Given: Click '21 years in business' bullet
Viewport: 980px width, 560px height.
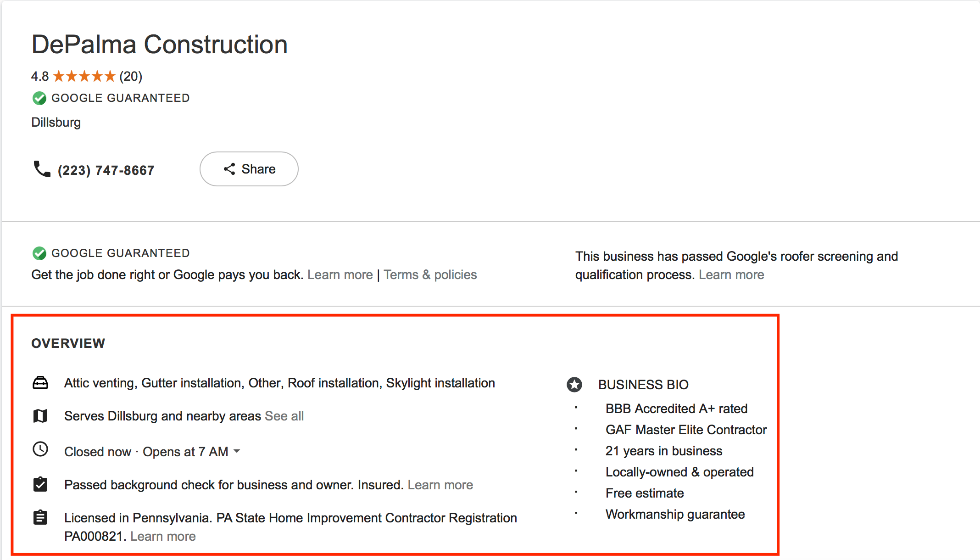Looking at the screenshot, I should point(664,451).
